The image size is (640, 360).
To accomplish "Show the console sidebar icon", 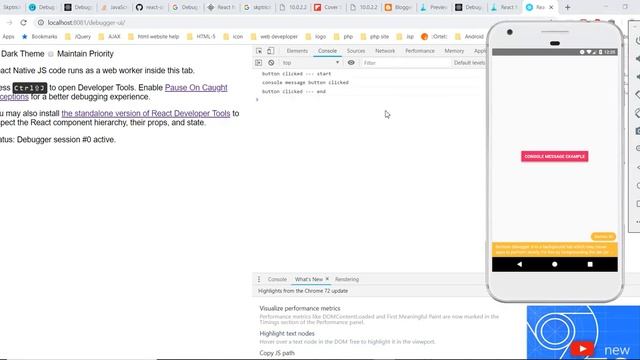I will (258, 63).
